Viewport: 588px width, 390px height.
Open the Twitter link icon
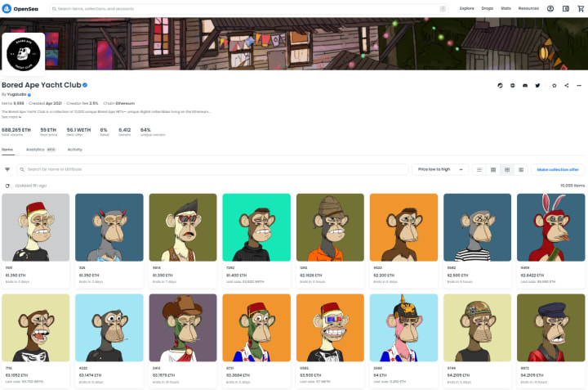[x=537, y=86]
